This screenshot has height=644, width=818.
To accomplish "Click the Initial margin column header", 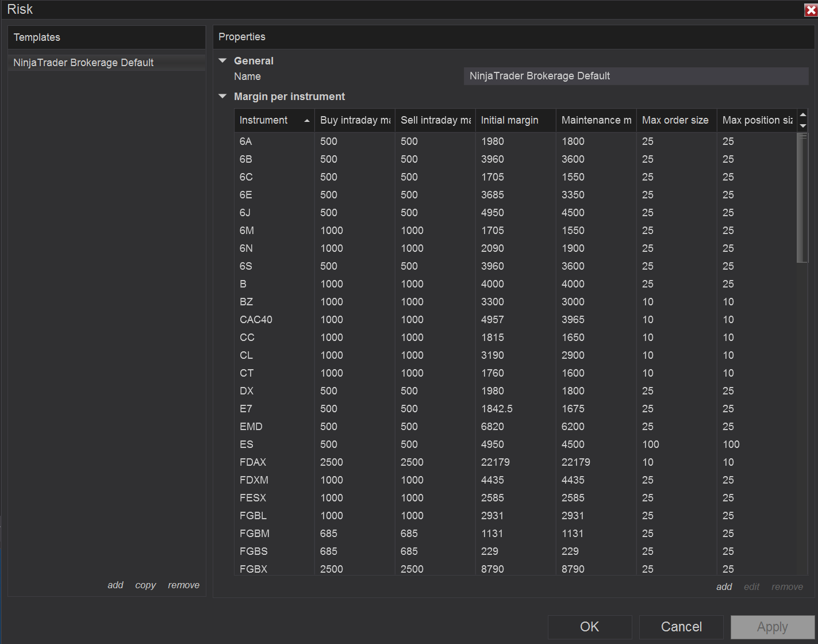I will (x=516, y=120).
